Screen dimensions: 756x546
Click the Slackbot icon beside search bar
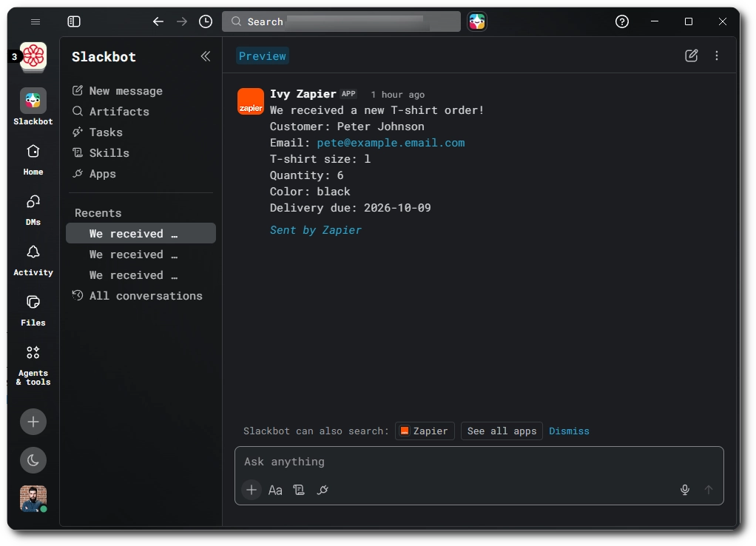[x=477, y=21]
